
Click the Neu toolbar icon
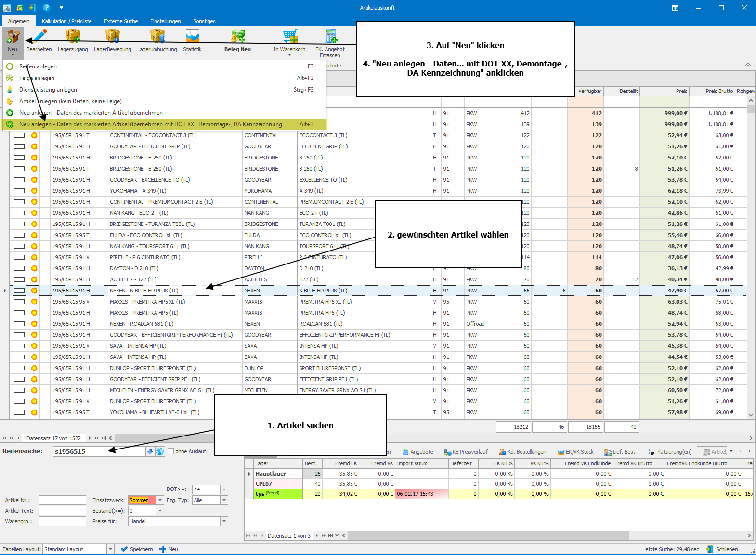[x=13, y=37]
